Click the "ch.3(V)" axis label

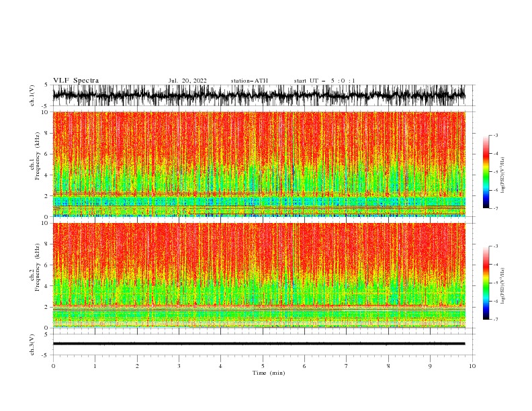32,345
